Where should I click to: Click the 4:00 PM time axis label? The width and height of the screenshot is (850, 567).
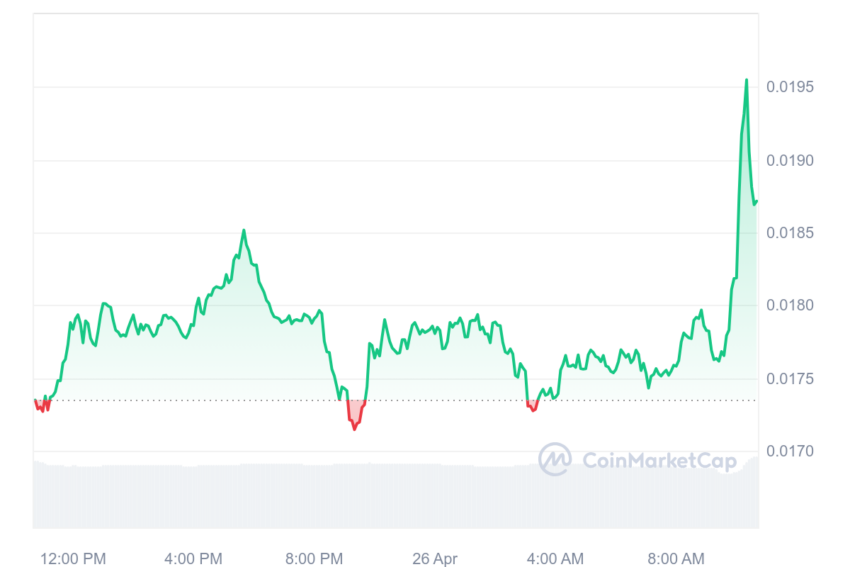194,558
